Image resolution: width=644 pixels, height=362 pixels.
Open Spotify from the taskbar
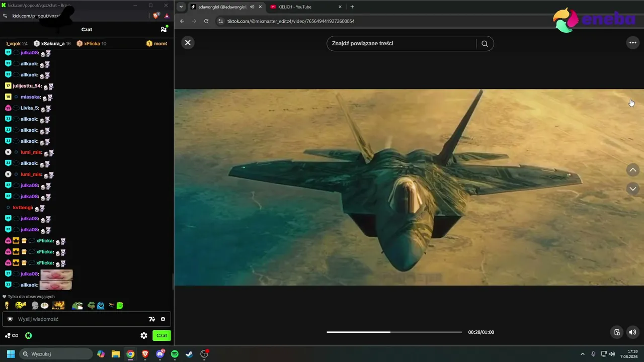pyautogui.click(x=175, y=354)
